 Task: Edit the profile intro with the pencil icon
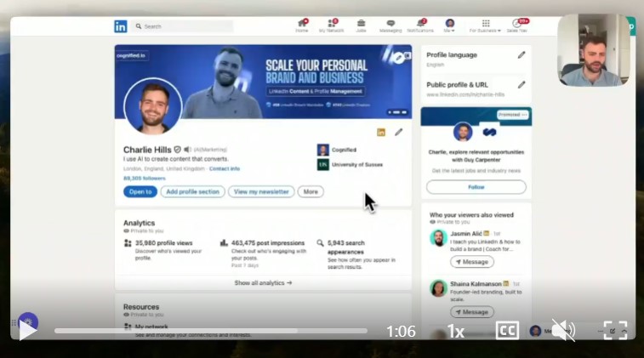pos(399,132)
